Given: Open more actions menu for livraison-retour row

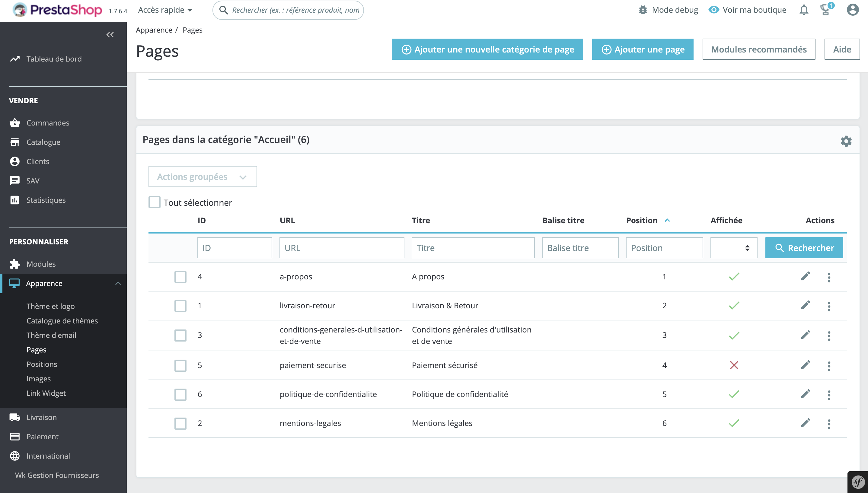Looking at the screenshot, I should [829, 307].
